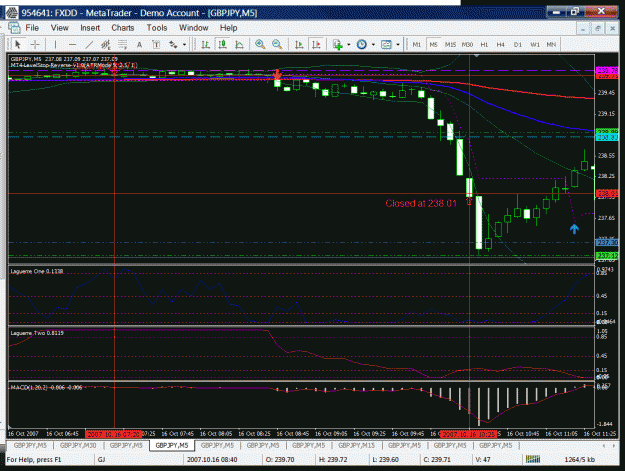
Task: Open the View menu
Action: [x=59, y=28]
